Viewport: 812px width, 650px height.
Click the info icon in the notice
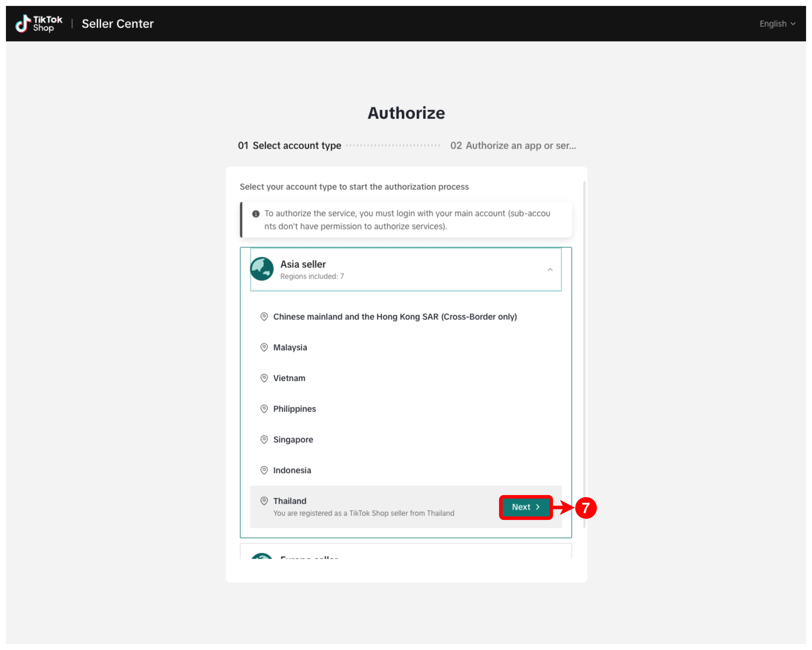point(256,214)
